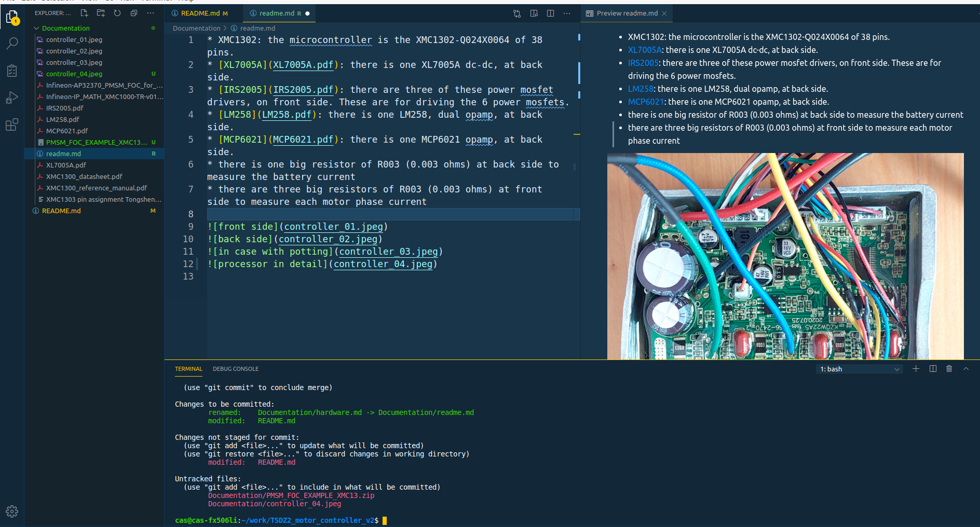Open the LM258 link in the preview
Image resolution: width=980 pixels, height=527 pixels.
641,89
